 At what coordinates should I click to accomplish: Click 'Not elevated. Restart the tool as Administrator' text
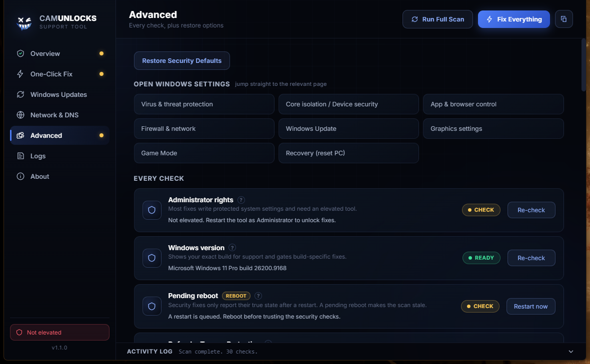coord(251,220)
